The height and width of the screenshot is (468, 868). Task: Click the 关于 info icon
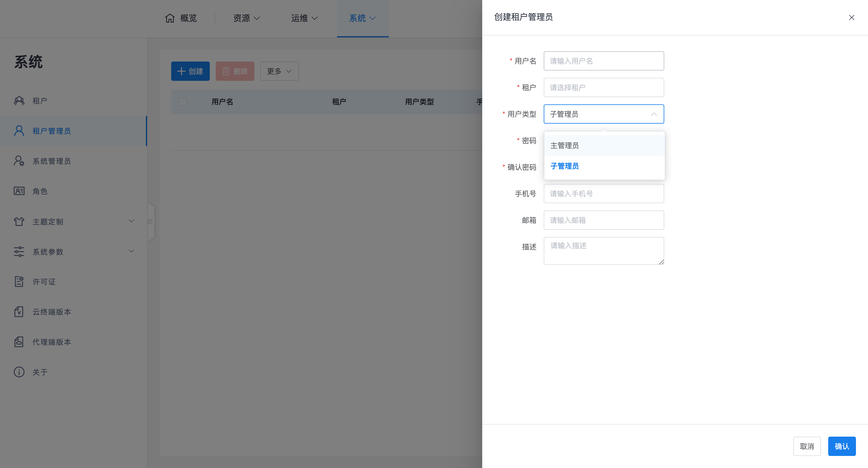tap(19, 372)
